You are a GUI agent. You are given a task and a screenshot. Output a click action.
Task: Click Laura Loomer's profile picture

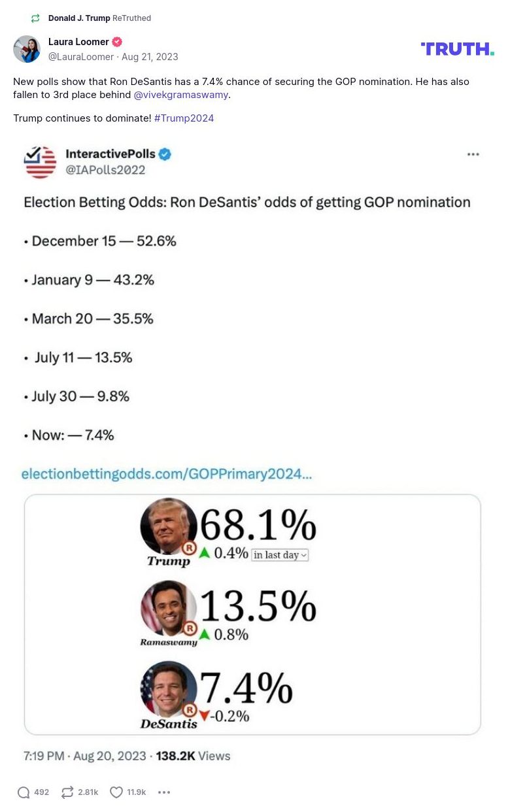27,49
